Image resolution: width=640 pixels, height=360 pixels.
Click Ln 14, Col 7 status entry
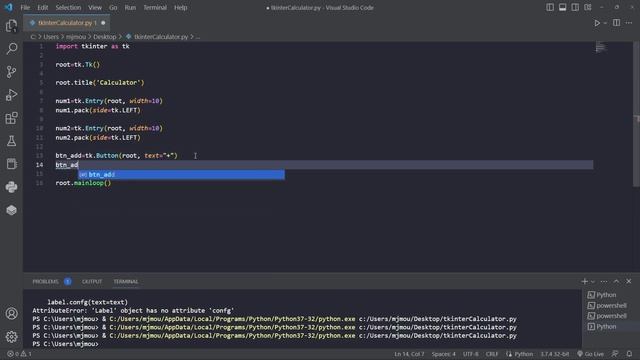pos(409,354)
